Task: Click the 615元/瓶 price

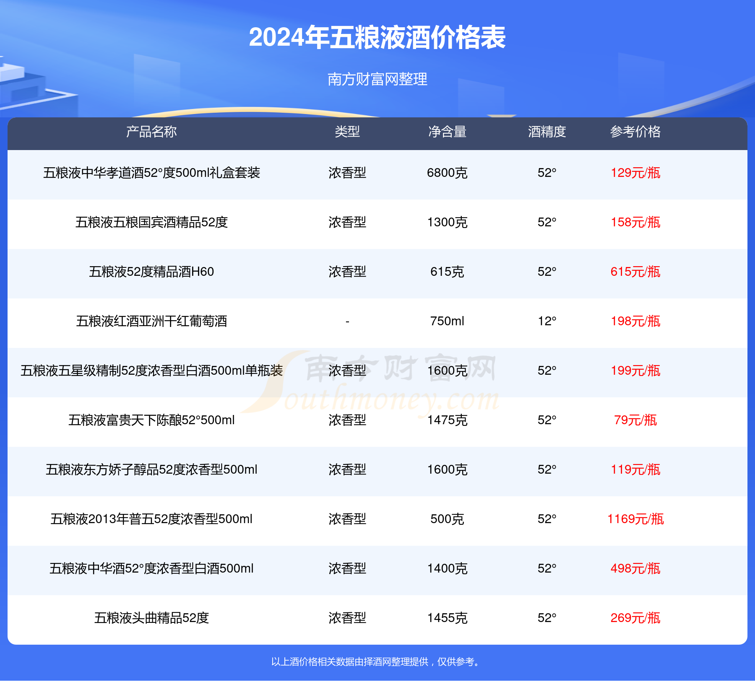Action: pyautogui.click(x=635, y=272)
